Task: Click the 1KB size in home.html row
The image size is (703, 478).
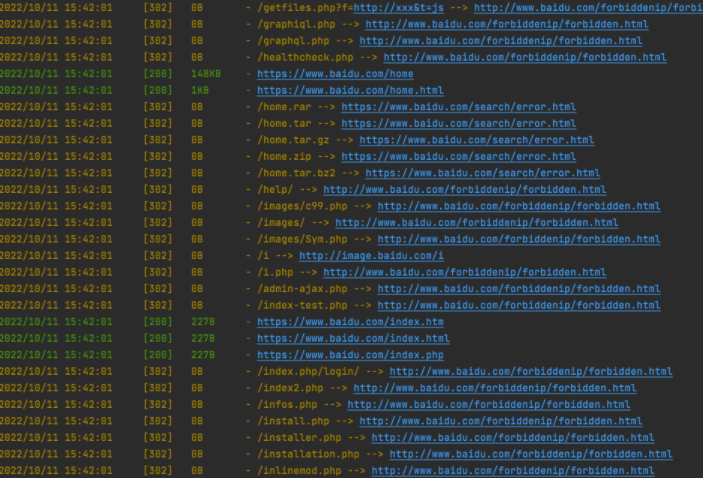Action: pyautogui.click(x=200, y=91)
